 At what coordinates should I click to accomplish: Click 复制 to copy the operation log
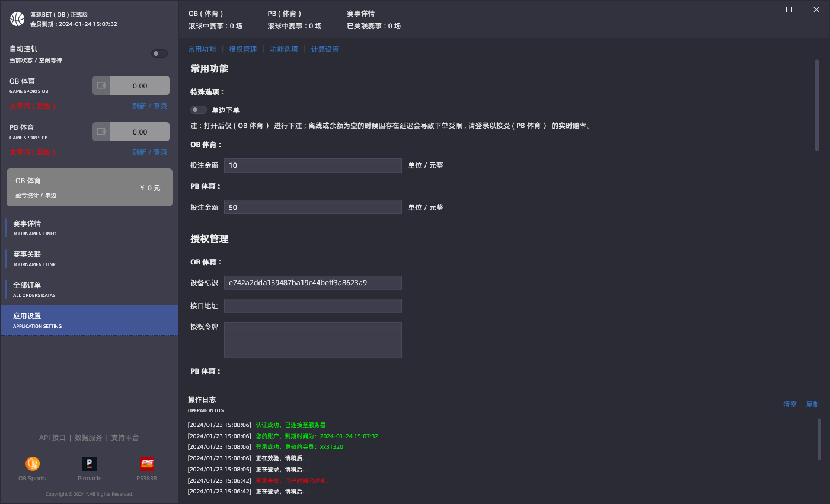(x=812, y=404)
